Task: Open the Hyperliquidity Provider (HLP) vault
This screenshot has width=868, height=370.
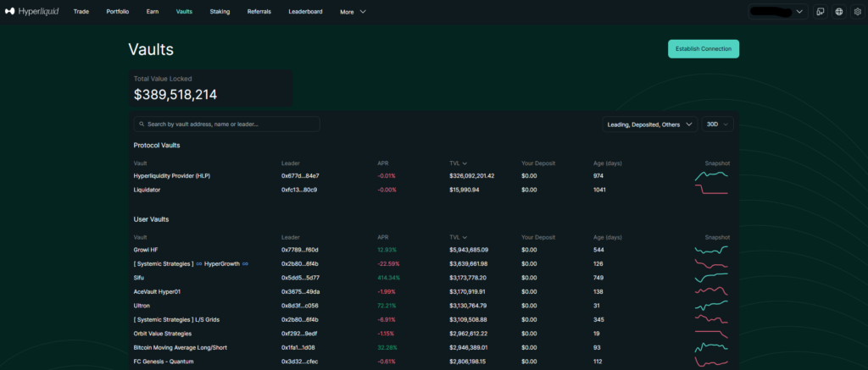Action: pos(171,176)
